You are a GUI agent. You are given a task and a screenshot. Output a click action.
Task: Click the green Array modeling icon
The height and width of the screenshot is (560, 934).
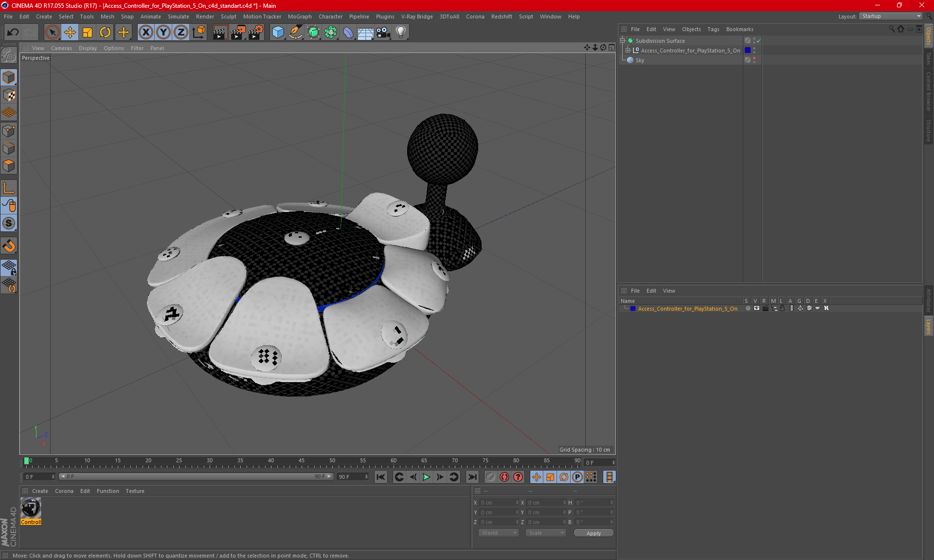[x=331, y=33]
